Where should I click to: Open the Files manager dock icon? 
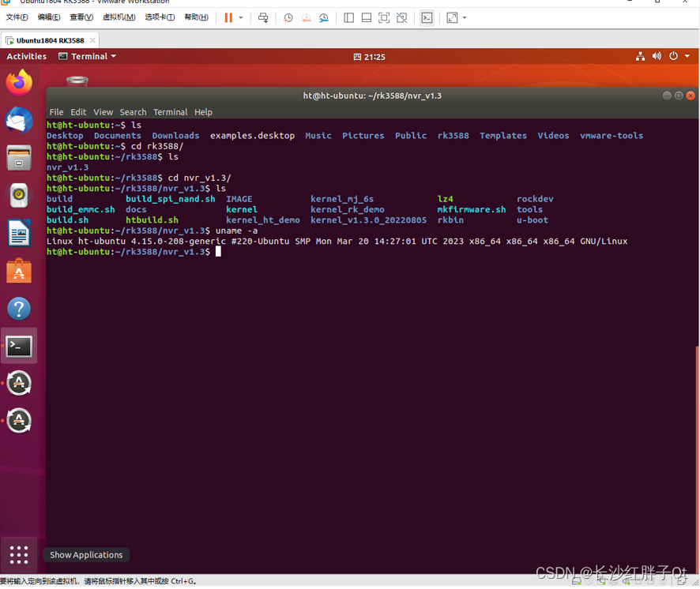[19, 158]
